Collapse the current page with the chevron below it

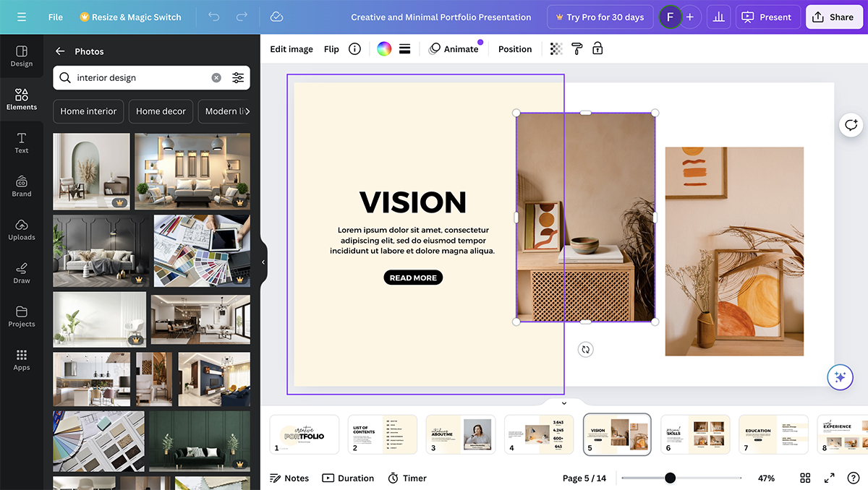click(x=563, y=403)
